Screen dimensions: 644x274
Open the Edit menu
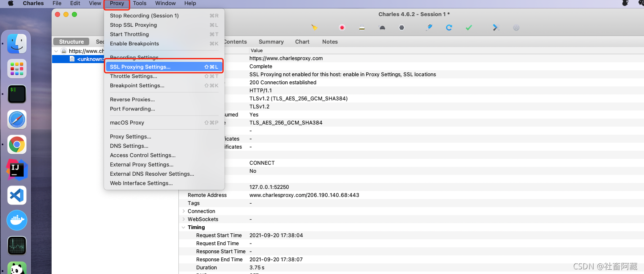(x=75, y=3)
